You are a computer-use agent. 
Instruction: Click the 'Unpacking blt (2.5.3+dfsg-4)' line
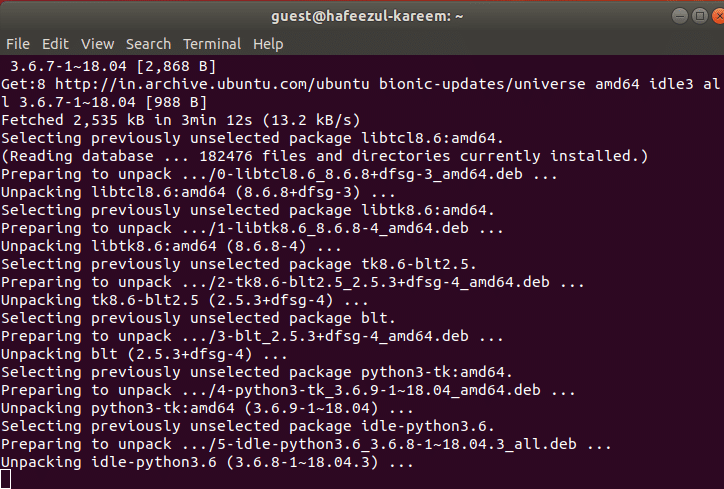[145, 354]
